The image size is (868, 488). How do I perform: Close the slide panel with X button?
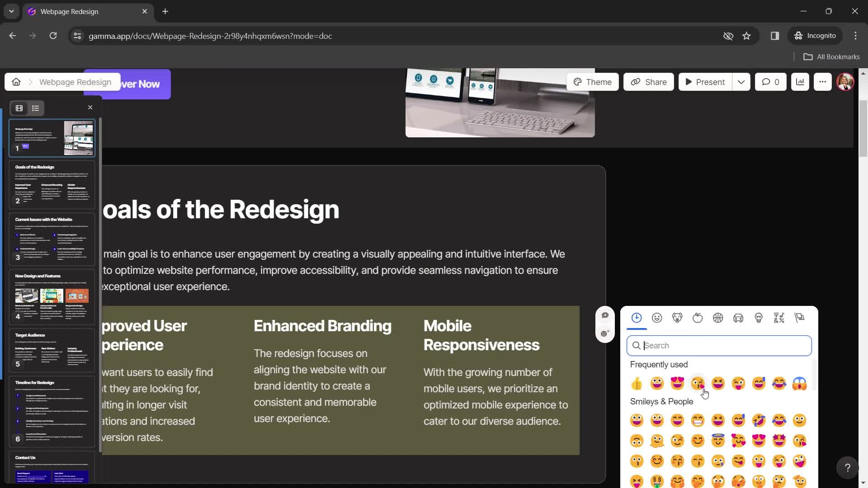90,107
